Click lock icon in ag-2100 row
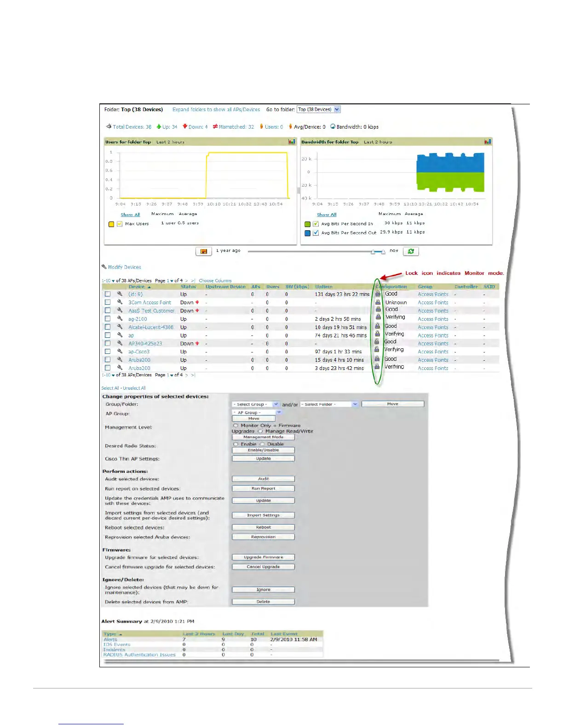Screen dimensions: 563x728 378,317
